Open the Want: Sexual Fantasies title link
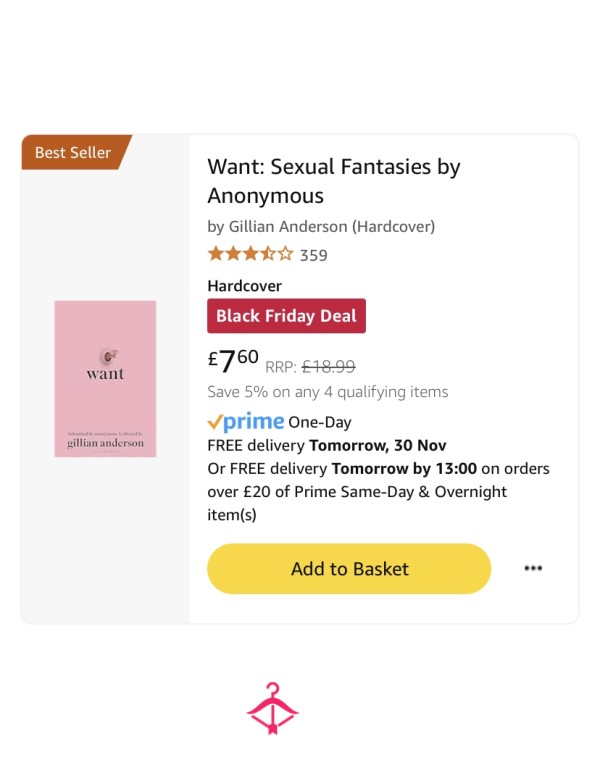Screen dimensions: 600x763 point(333,181)
